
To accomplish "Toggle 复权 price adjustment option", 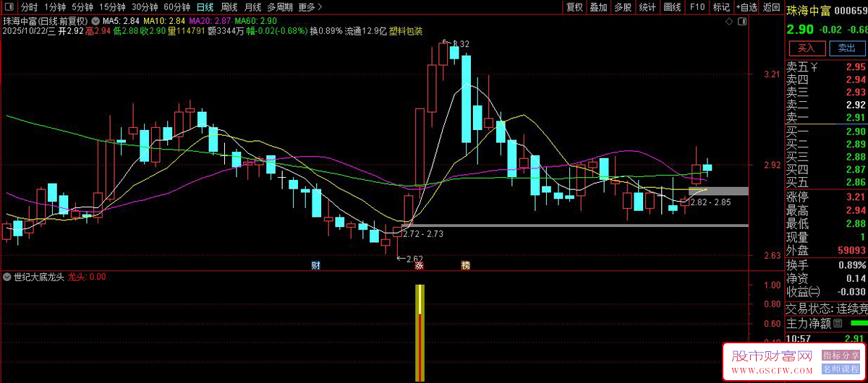I will 574,7.
